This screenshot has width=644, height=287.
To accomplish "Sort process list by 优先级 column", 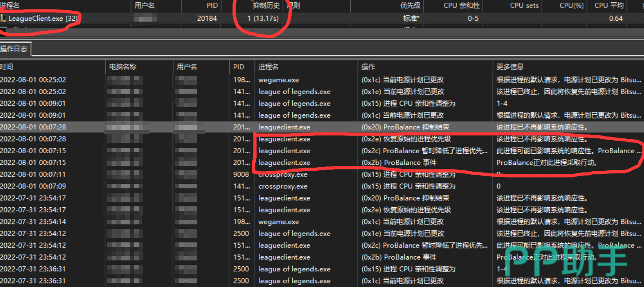I will 410,5.
